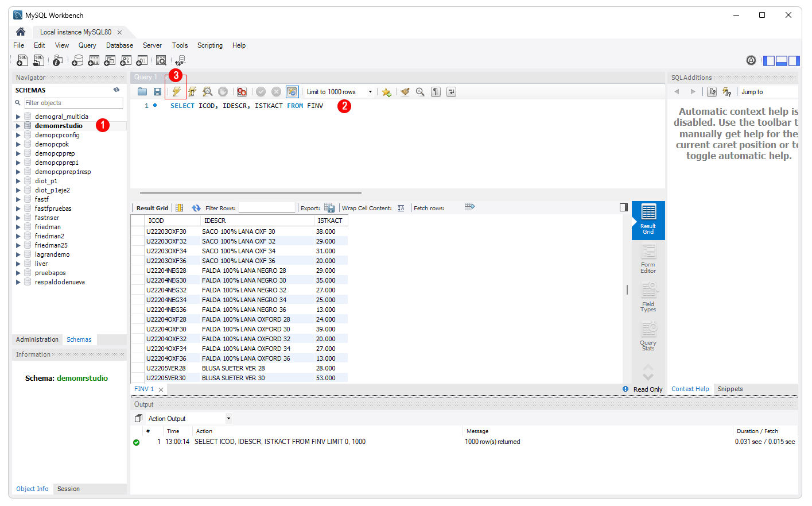Save the script to a file
Image resolution: width=812 pixels, height=506 pixels.
coord(157,92)
